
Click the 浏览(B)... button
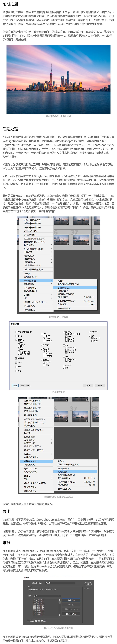tap(71, 600)
